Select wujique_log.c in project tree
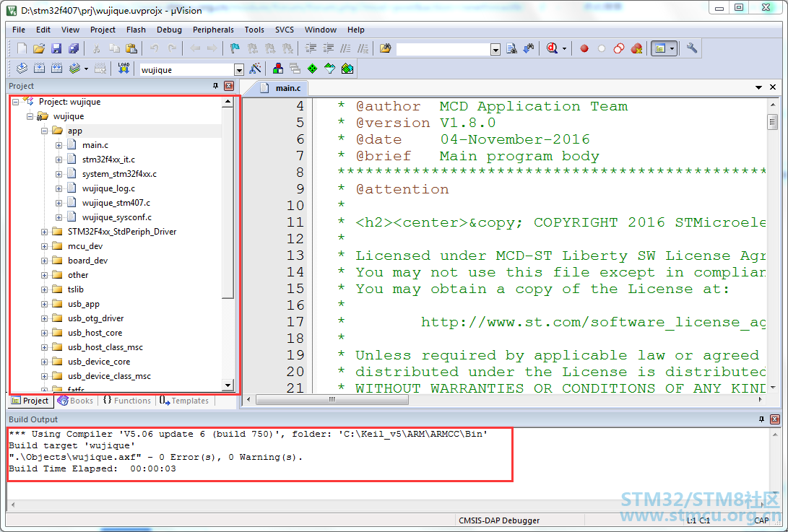Screen dimensions: 788x532 point(108,188)
